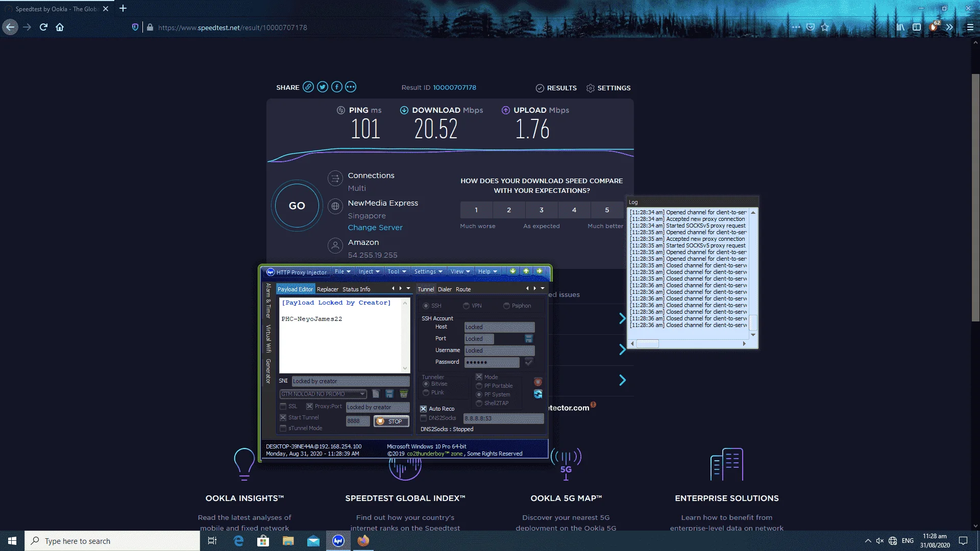Switch to the Replacer tab

[328, 289]
